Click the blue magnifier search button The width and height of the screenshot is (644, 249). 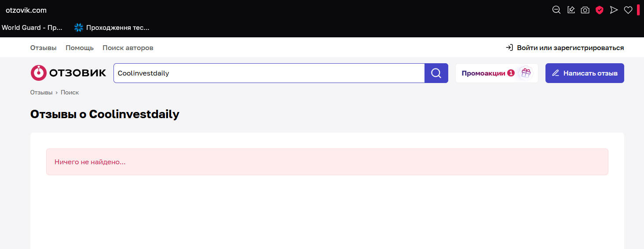[x=436, y=73]
